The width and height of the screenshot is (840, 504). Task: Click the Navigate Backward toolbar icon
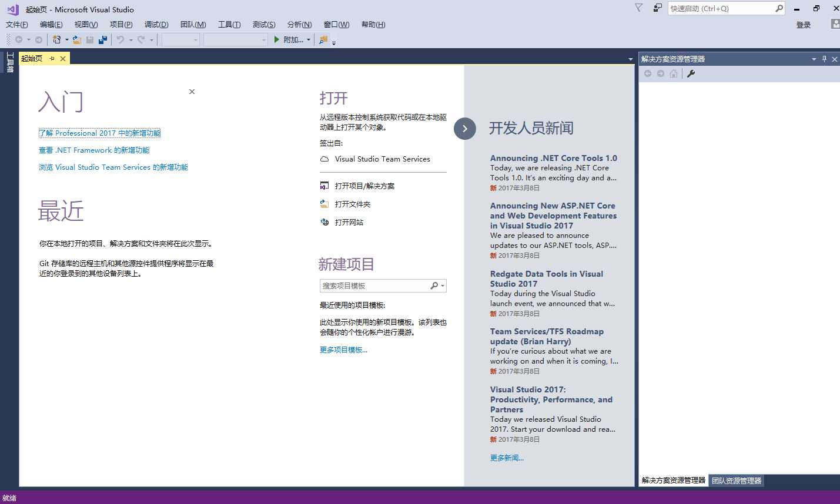[19, 40]
